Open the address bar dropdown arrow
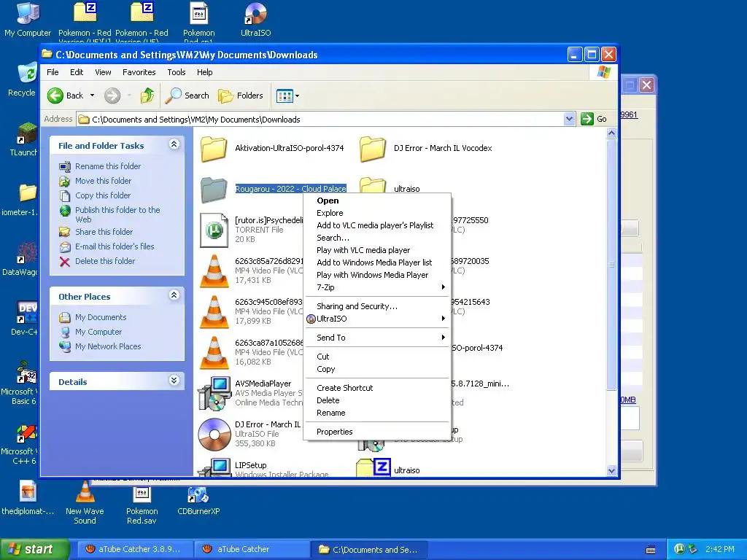 [x=569, y=119]
